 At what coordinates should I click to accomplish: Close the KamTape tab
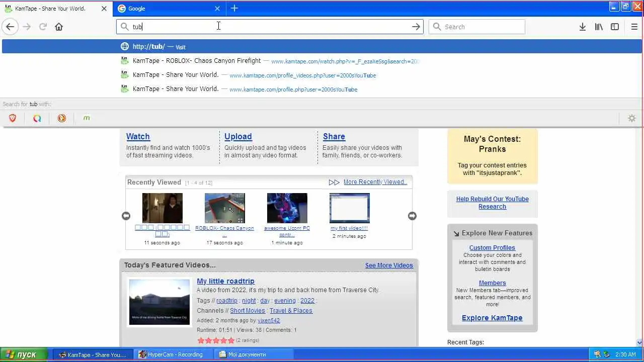click(x=104, y=9)
